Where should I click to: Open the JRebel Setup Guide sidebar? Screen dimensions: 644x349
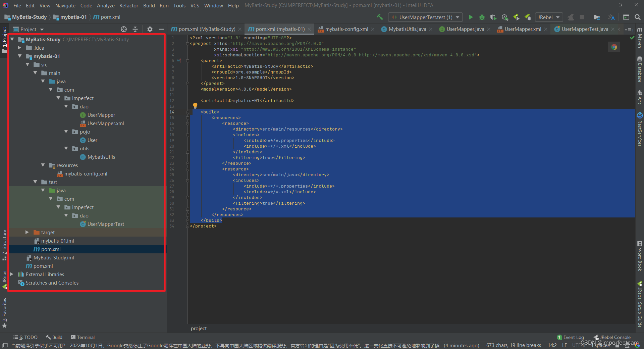click(x=640, y=304)
